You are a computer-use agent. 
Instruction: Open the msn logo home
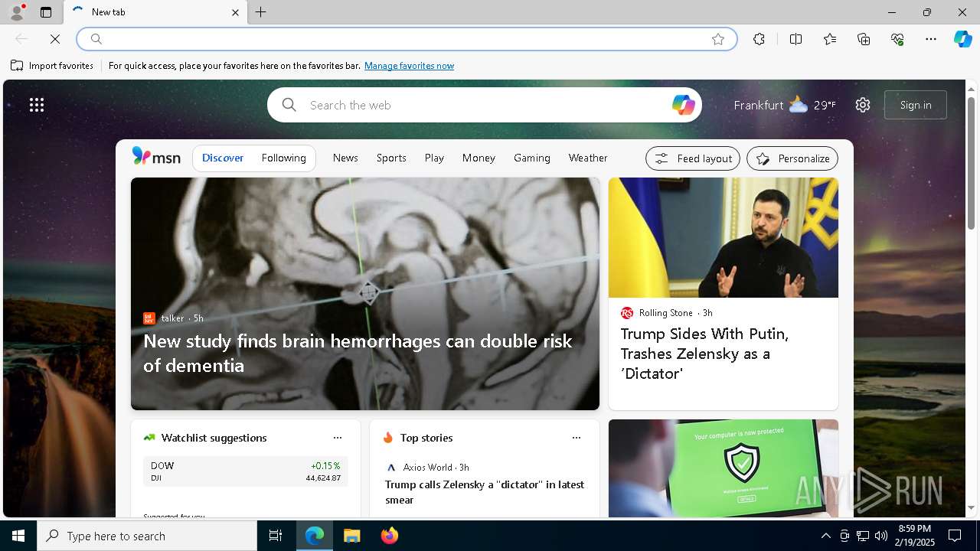pyautogui.click(x=156, y=157)
